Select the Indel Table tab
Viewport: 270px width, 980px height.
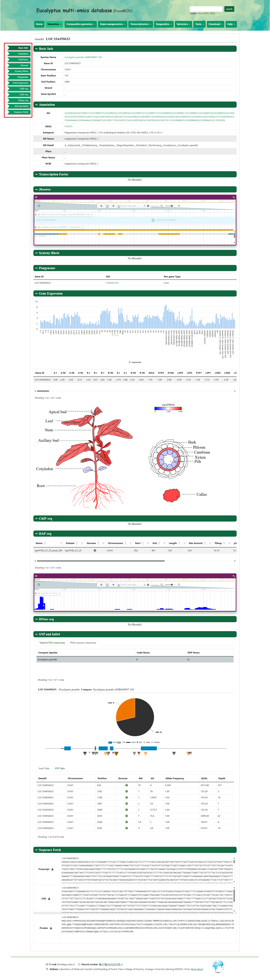pyautogui.click(x=44, y=768)
